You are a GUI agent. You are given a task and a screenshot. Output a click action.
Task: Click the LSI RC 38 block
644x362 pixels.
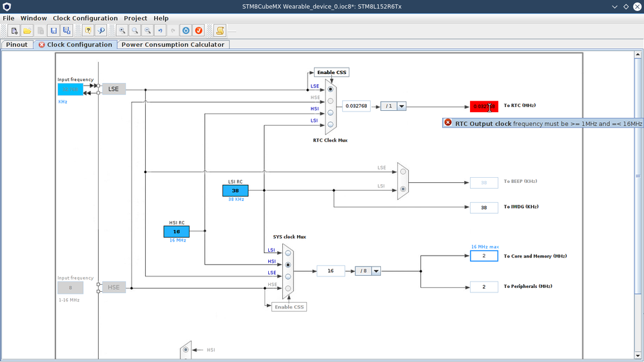[x=235, y=191]
